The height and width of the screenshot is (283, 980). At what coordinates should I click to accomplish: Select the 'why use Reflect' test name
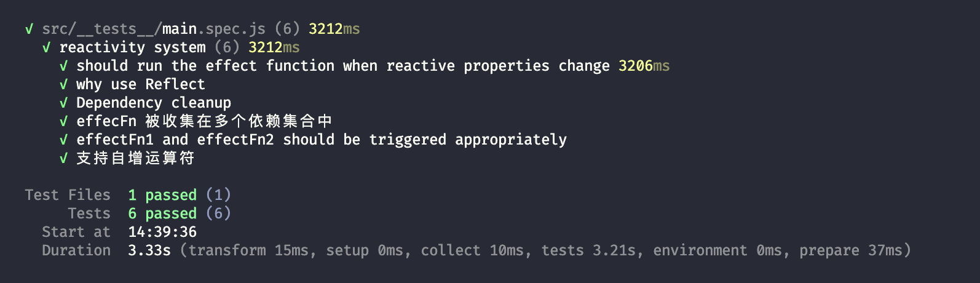click(140, 84)
